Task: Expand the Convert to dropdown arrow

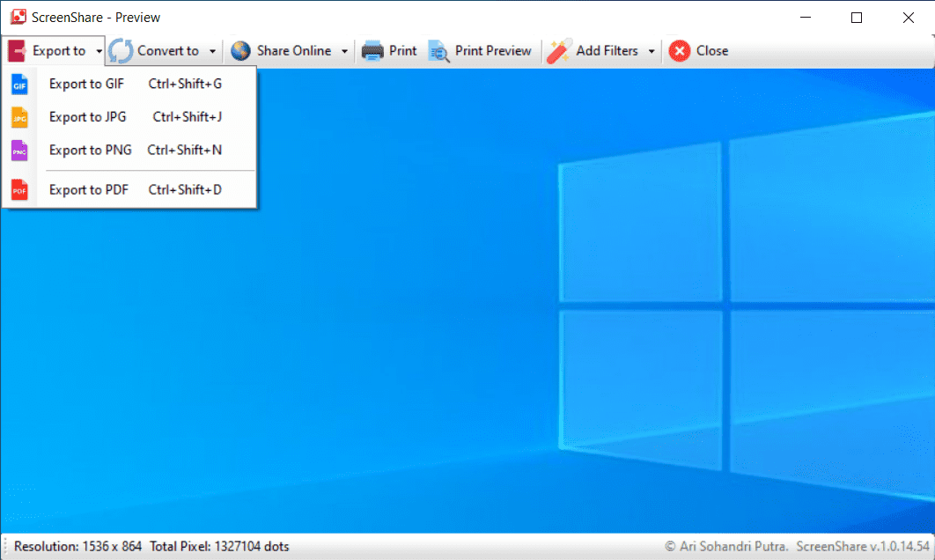Action: (x=212, y=51)
